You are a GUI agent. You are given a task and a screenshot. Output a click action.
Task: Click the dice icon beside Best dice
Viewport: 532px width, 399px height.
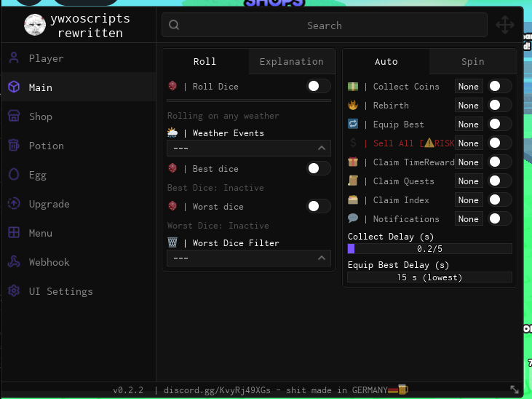(172, 168)
